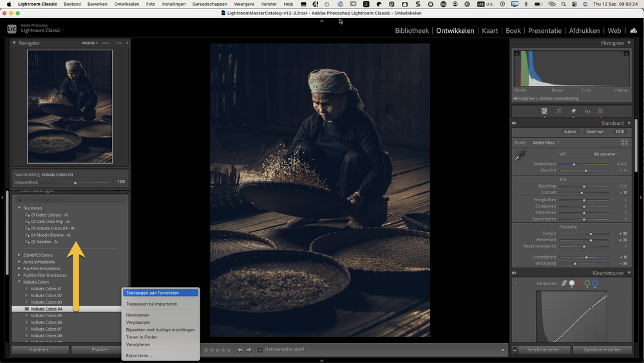Click the Kopiëren button

[x=40, y=350]
